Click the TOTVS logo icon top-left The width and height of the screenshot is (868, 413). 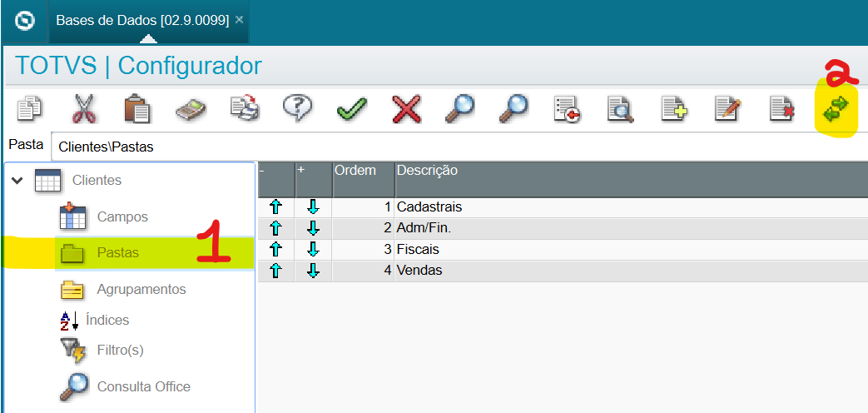(25, 21)
